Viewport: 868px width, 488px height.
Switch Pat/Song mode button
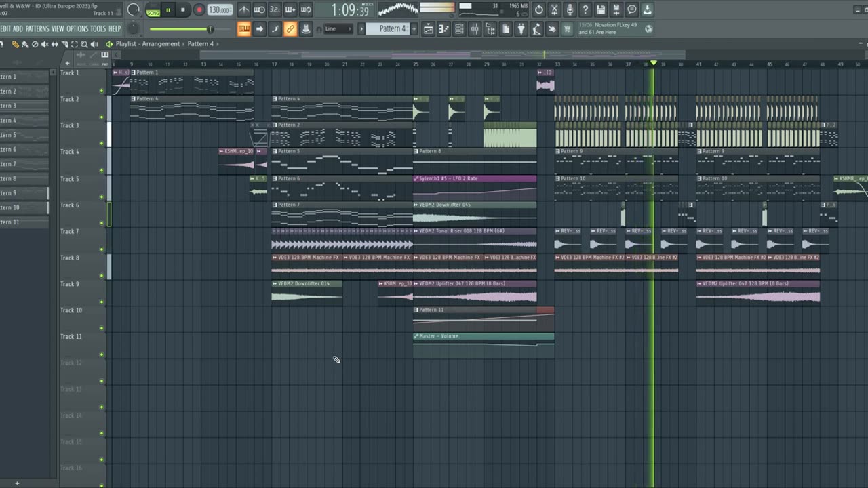153,10
